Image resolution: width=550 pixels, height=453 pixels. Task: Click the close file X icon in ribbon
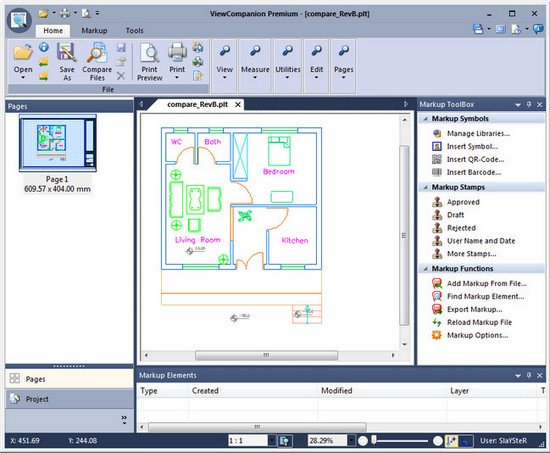121,76
